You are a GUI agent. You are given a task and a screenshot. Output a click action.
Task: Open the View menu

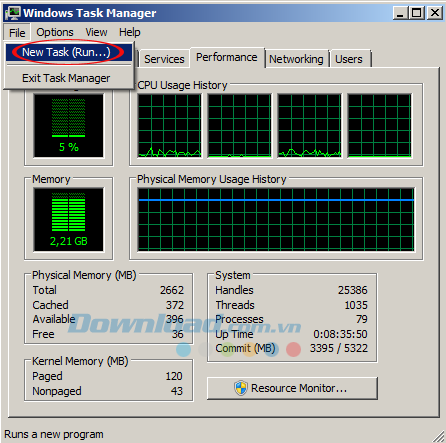click(x=96, y=32)
